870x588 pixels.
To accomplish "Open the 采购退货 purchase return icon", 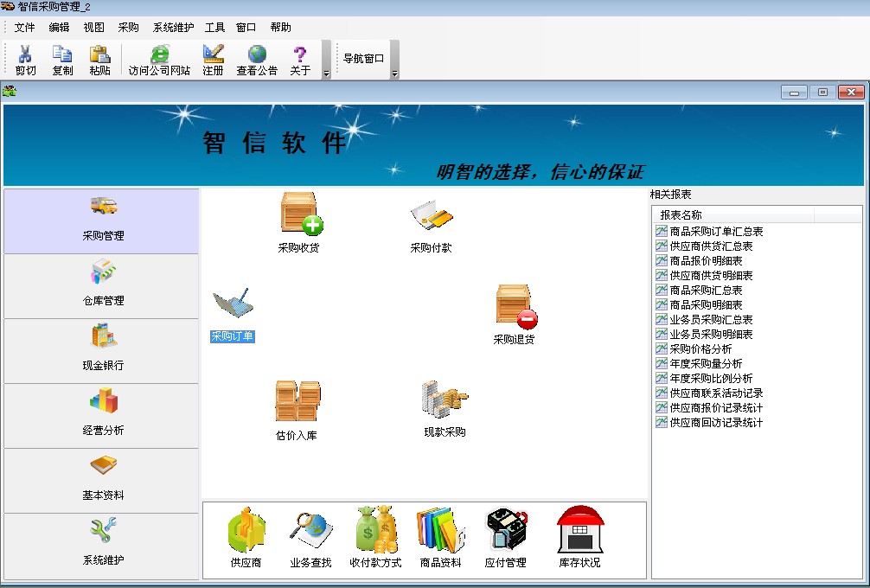I will [x=515, y=307].
